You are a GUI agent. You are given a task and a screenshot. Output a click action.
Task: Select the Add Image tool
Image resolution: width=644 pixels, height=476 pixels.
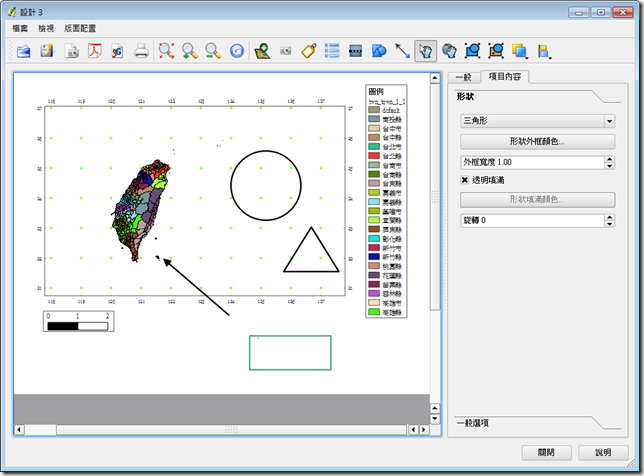(285, 51)
